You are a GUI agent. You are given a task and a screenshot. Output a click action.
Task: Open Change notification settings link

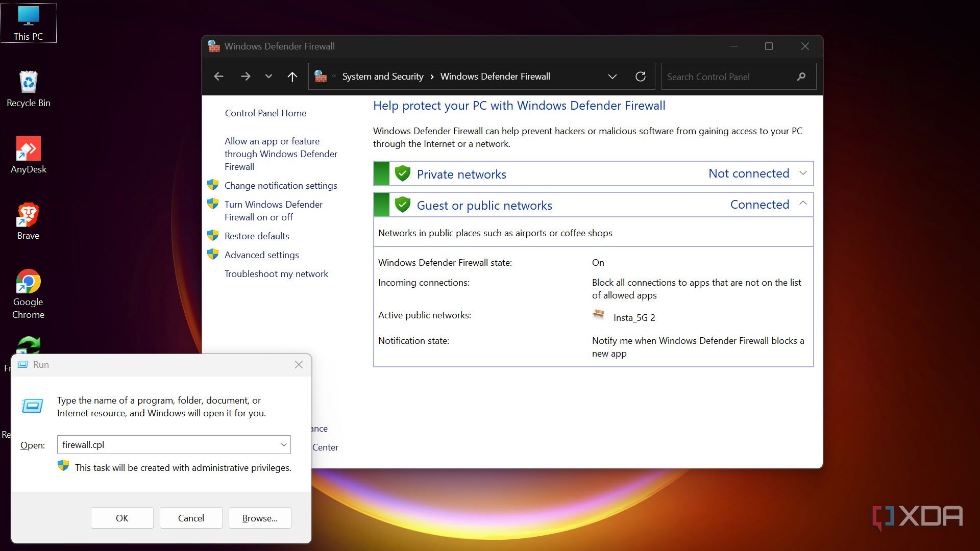(x=281, y=186)
